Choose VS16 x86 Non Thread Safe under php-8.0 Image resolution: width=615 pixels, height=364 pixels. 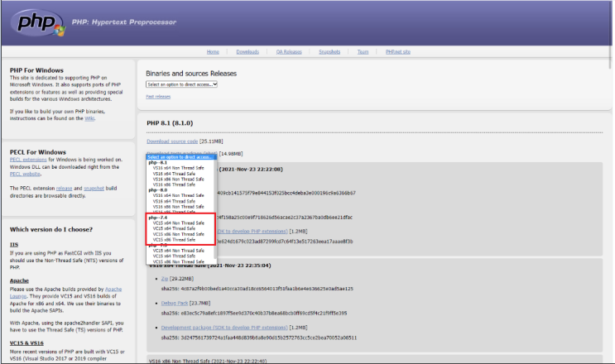(179, 207)
